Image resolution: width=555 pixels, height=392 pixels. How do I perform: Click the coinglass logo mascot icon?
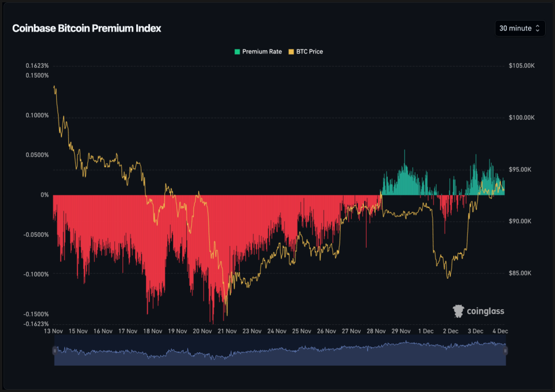point(458,311)
